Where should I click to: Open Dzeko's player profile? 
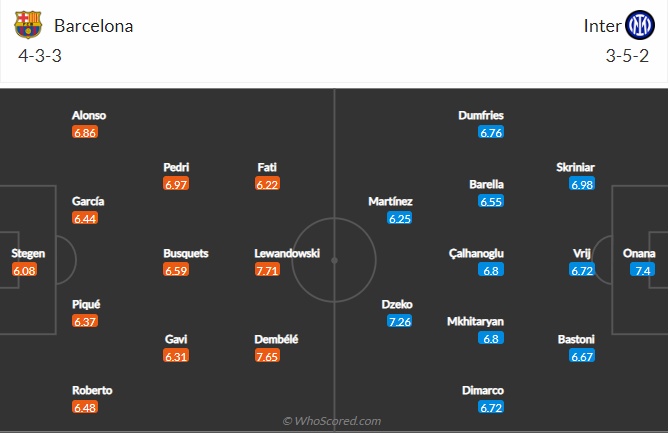(397, 304)
